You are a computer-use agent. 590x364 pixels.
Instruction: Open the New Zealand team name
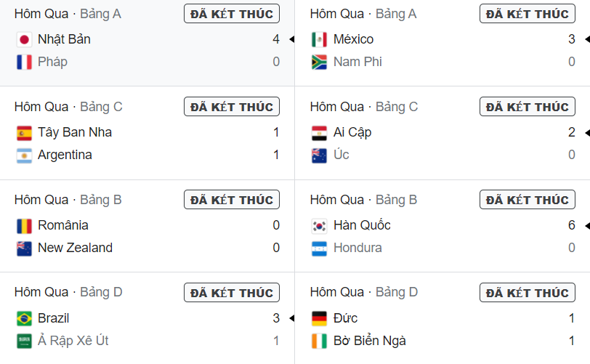76,248
